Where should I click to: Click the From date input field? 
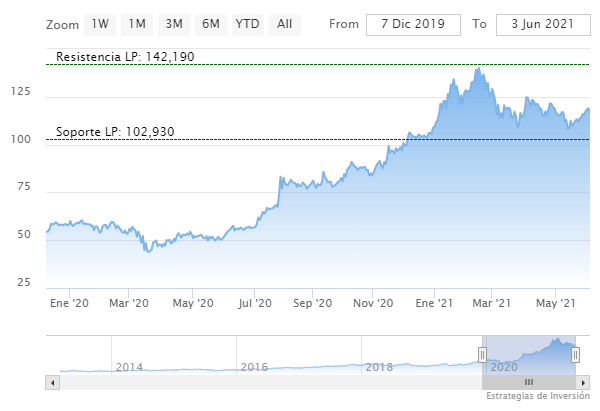[413, 24]
